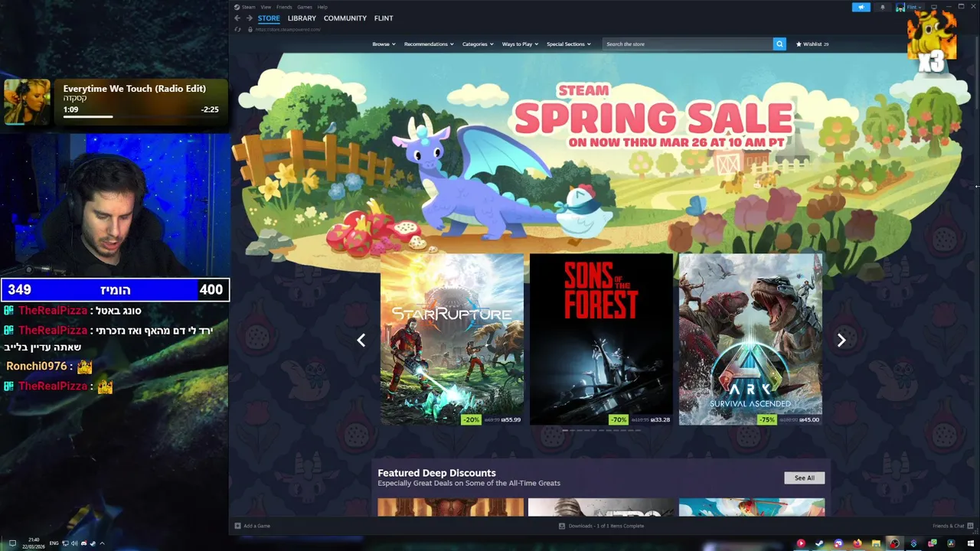Viewport: 980px width, 551px height.
Task: Open the Browse dropdown
Action: tap(384, 44)
